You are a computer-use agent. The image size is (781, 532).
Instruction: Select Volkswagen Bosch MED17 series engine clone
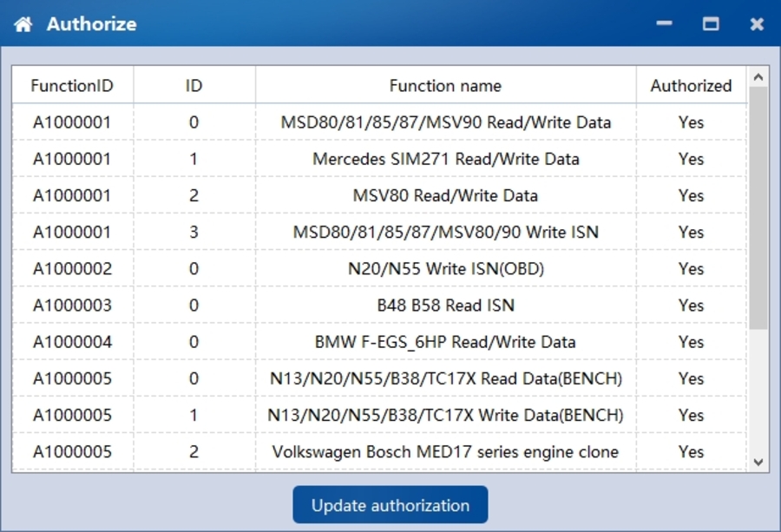pos(445,451)
